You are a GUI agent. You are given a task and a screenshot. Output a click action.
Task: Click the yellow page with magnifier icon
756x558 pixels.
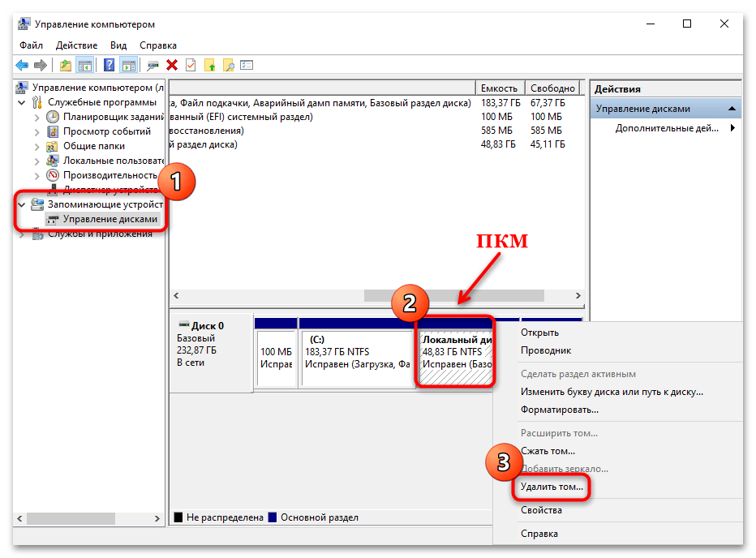tap(229, 65)
